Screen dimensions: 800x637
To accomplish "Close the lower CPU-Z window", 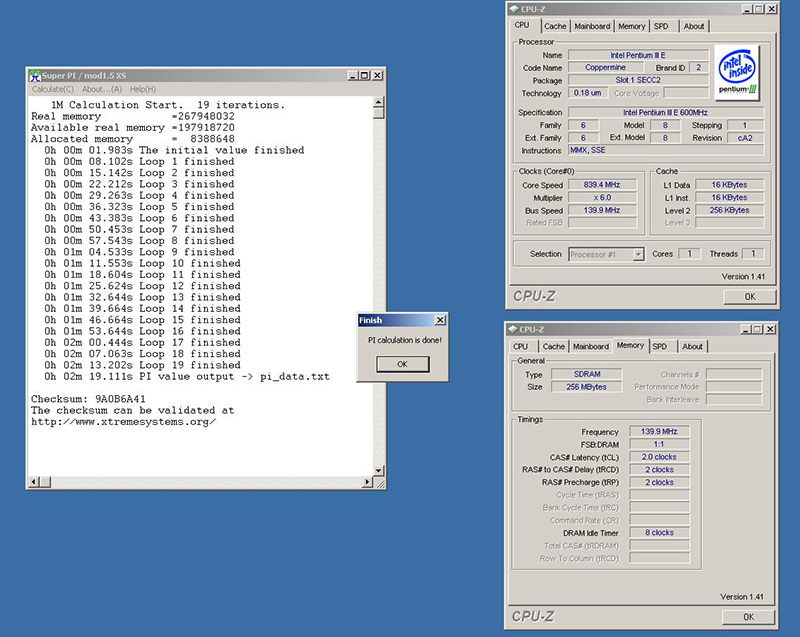I will coord(770,329).
